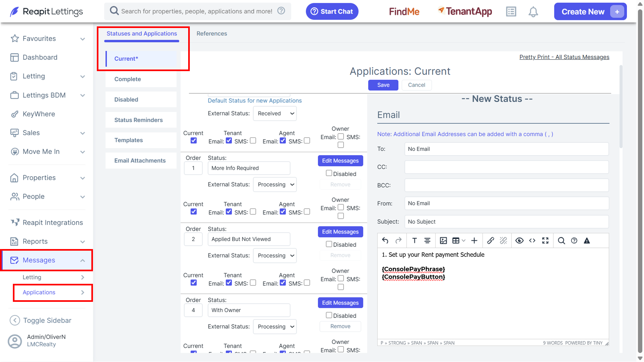
Task: Toggle Current checkbox under More Info Required status
Action: [x=194, y=212]
